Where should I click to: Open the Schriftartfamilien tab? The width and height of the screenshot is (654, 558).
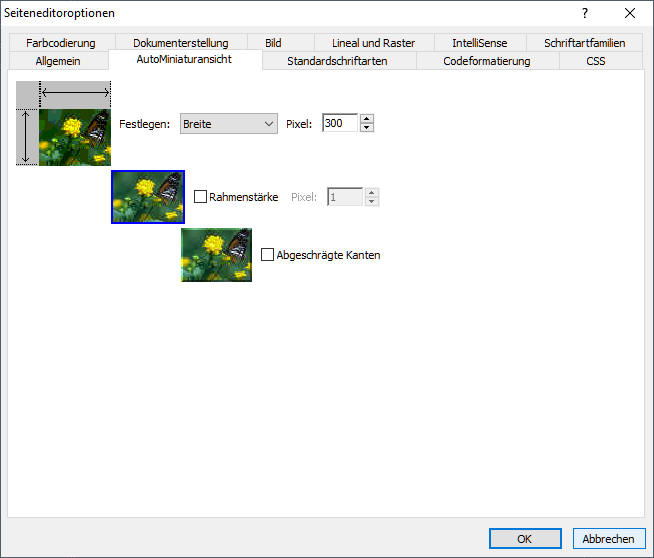point(584,43)
